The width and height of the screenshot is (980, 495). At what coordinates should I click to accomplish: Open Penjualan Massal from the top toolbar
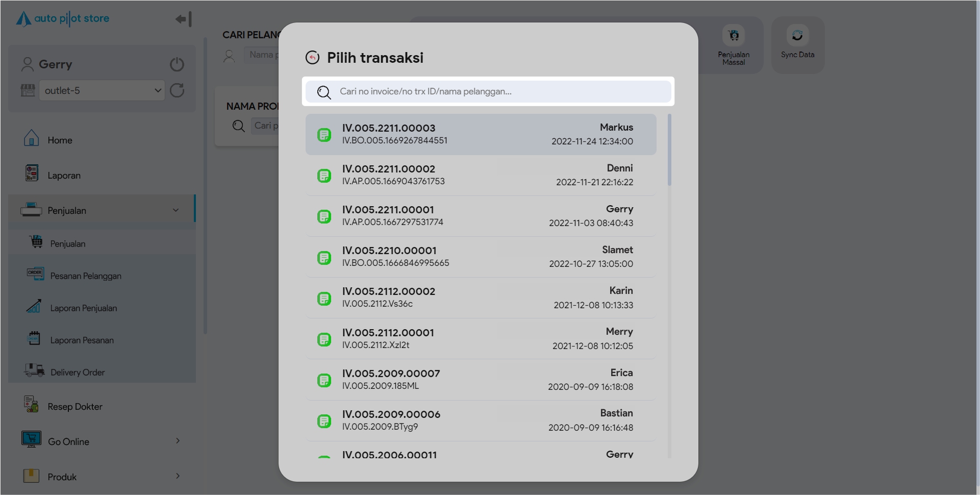coord(733,36)
